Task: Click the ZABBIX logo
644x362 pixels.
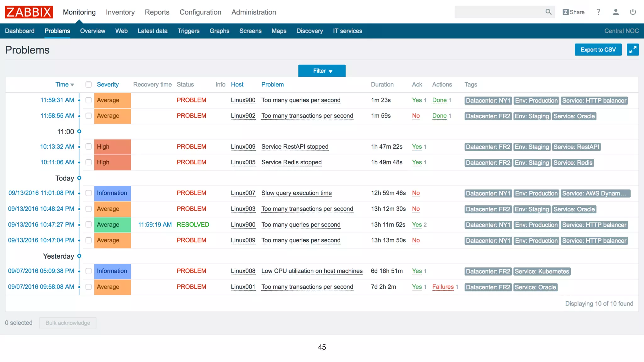Action: [29, 12]
